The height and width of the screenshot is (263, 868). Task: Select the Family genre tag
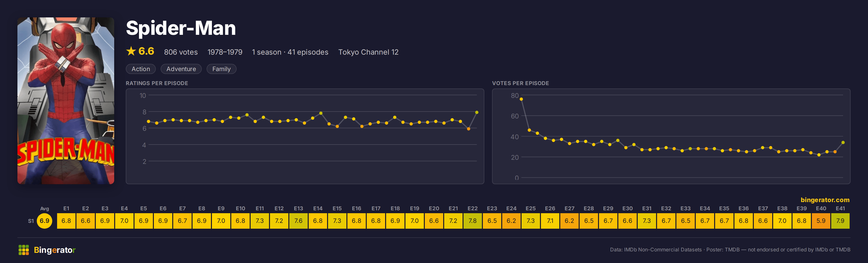click(x=221, y=69)
